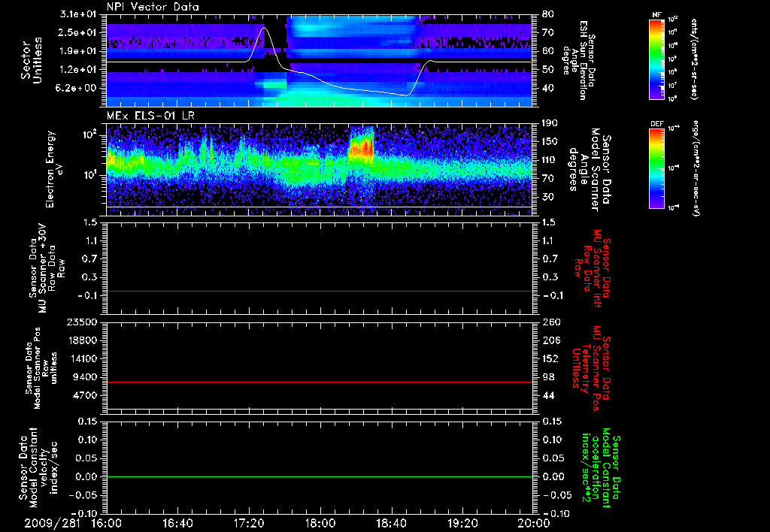Click the 'Sector Unitless' axis label
770x532 pixels.
(32, 60)
